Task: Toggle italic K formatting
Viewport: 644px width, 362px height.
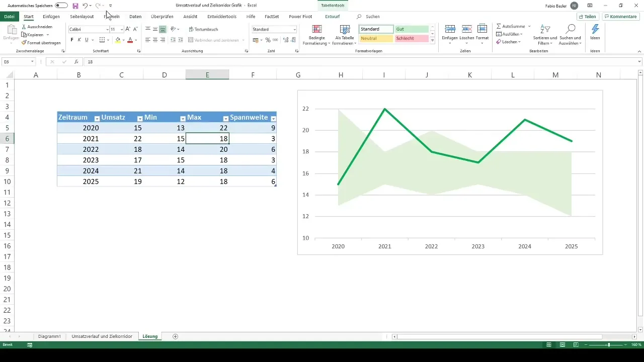Action: tap(79, 40)
